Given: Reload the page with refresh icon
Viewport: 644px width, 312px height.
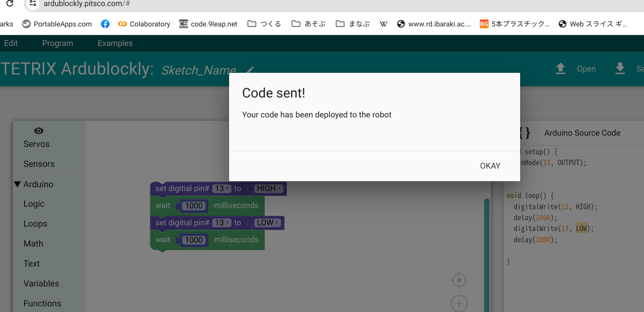Looking at the screenshot, I should coord(10,4).
